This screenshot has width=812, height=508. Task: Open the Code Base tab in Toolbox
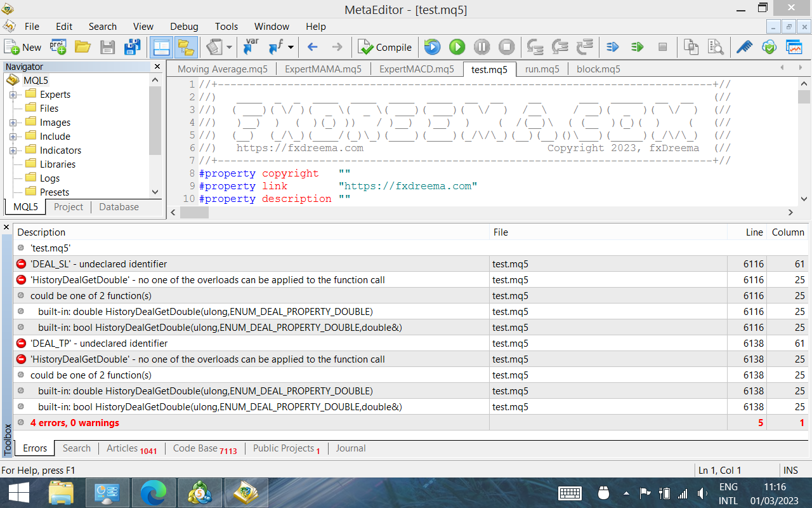(x=204, y=448)
